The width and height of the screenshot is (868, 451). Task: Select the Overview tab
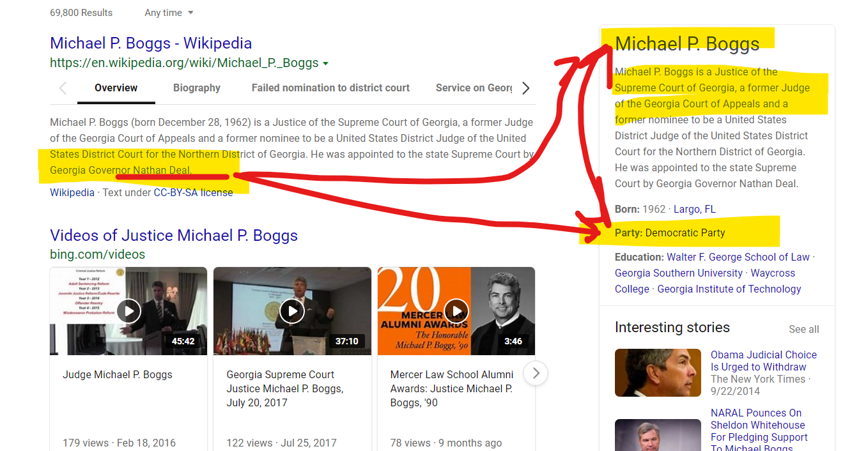[x=116, y=88]
